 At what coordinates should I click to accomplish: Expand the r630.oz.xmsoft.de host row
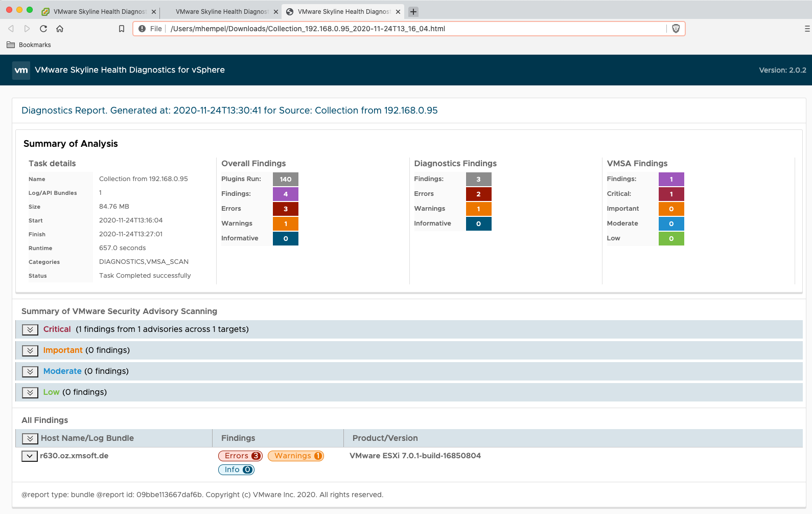point(30,456)
